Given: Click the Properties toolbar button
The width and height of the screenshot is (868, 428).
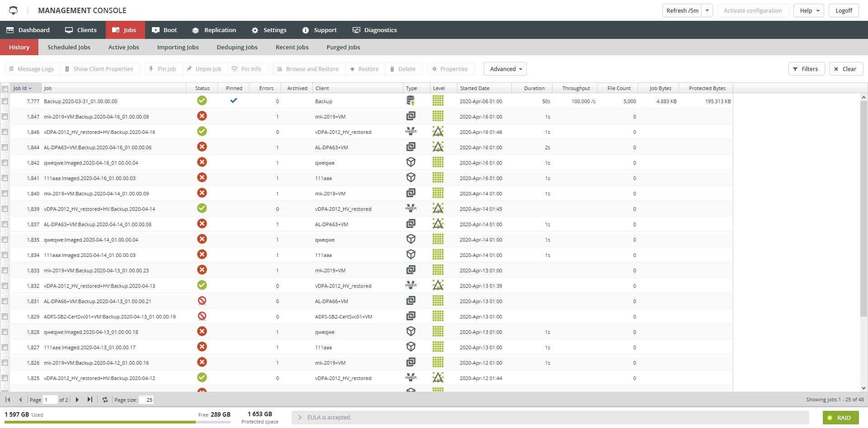Looking at the screenshot, I should [450, 69].
